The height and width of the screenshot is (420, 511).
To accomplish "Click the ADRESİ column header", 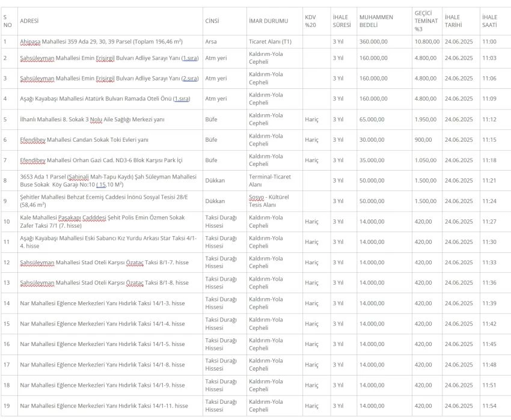I will point(29,20).
